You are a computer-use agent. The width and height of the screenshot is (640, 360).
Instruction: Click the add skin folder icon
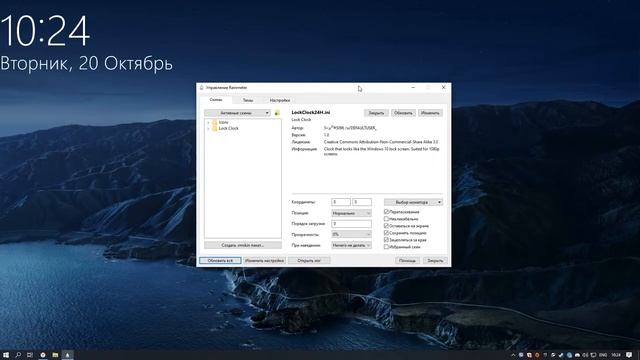point(277,113)
